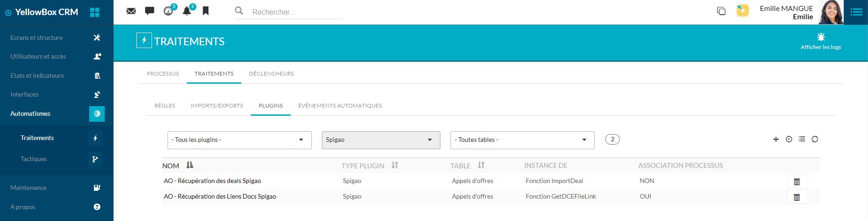This screenshot has width=868, height=221.
Task: Click the question mark icon next to A propos
Action: point(97,207)
